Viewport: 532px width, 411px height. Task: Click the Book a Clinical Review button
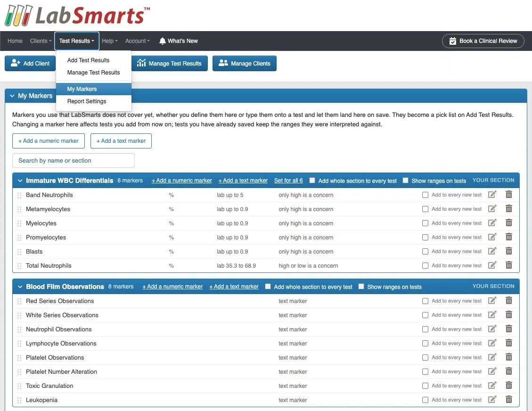[x=483, y=41]
